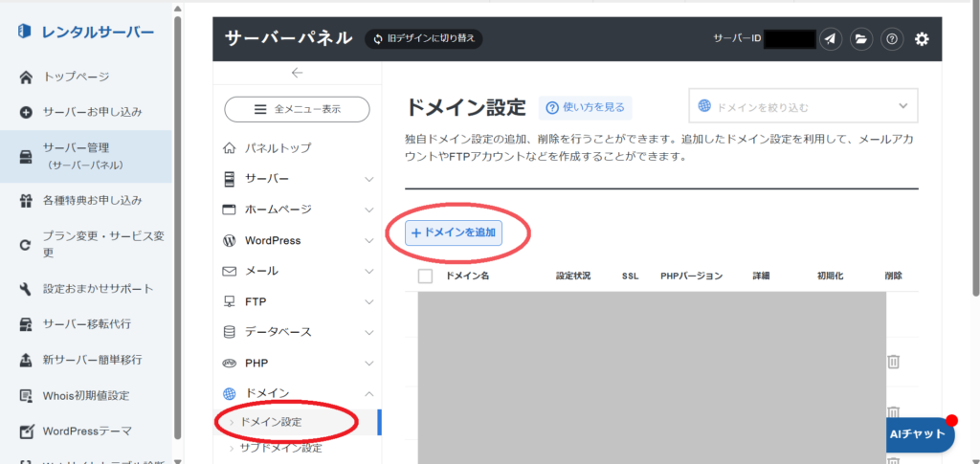Collapse panel menu with left arrow

(297, 73)
